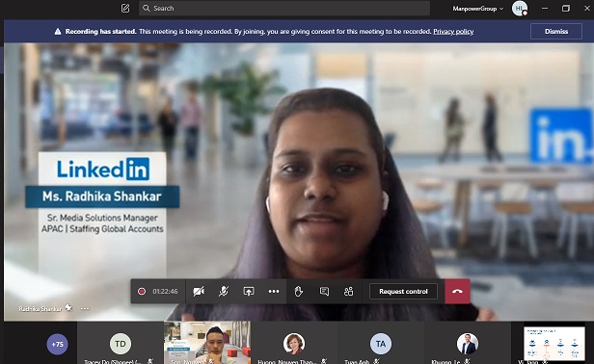594x364 pixels.
Task: Click the meeting timer 01:22:46
Action: click(165, 292)
